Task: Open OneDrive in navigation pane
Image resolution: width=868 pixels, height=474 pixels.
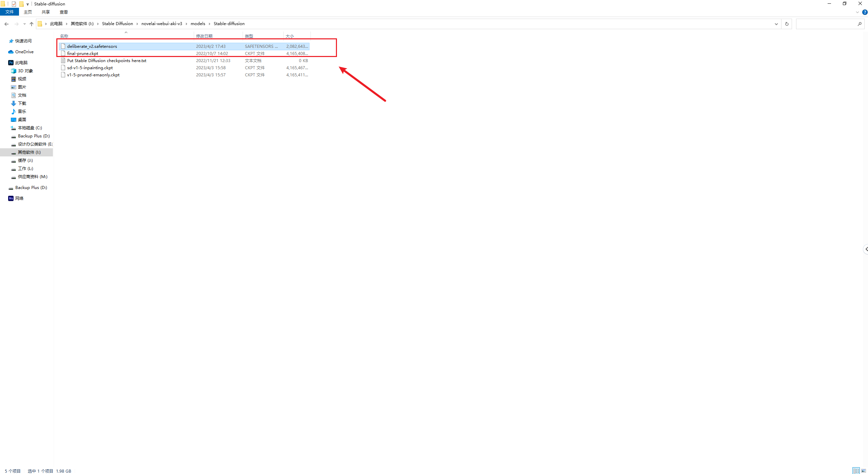Action: (x=24, y=52)
